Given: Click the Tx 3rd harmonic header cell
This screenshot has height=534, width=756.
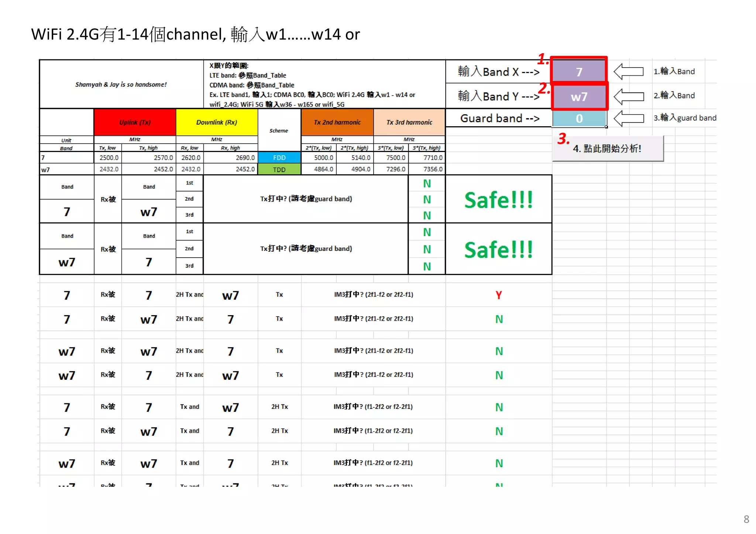Looking at the screenshot, I should (x=409, y=122).
